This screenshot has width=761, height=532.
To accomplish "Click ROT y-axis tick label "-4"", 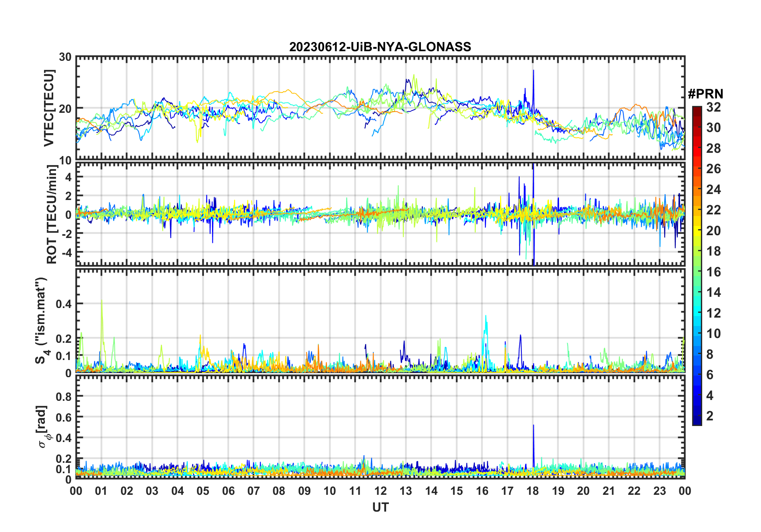I will pyautogui.click(x=66, y=252).
